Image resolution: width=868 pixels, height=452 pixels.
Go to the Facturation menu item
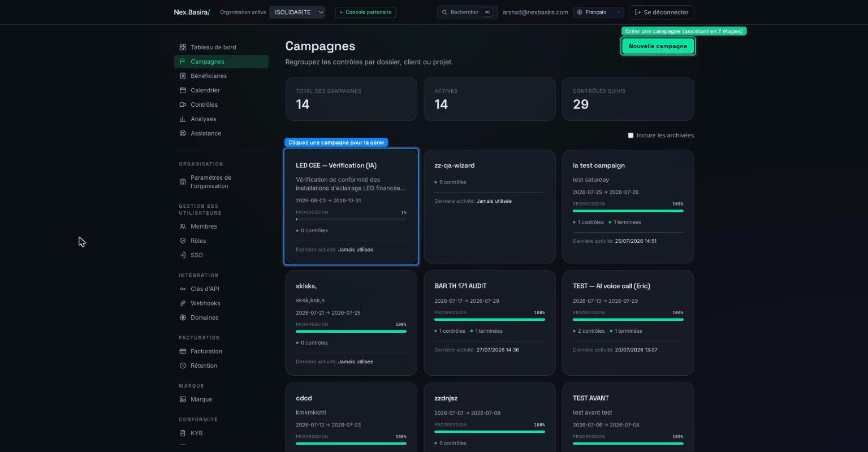tap(221, 351)
